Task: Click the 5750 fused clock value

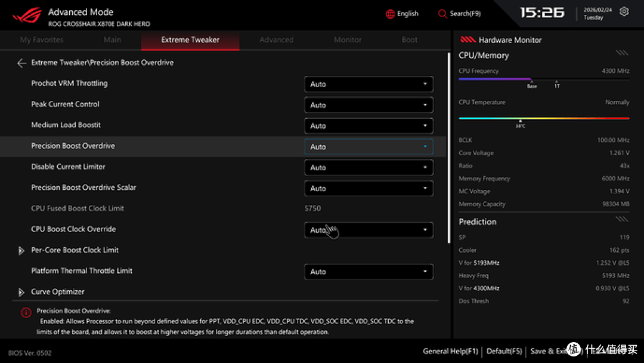Action: 312,208
